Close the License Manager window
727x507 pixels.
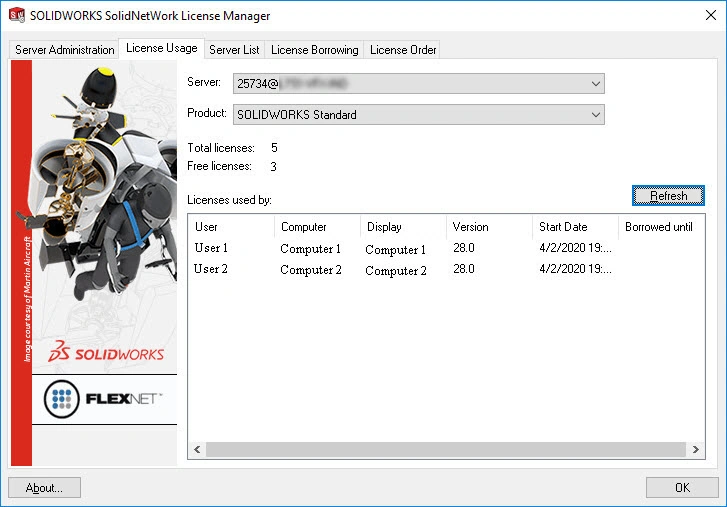pos(710,15)
